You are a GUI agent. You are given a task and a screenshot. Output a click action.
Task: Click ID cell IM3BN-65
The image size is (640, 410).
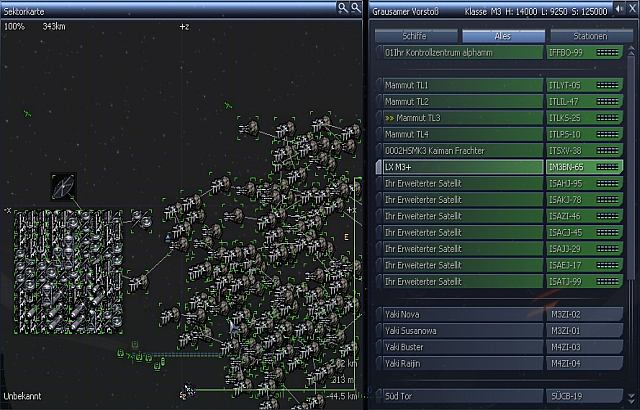(x=584, y=167)
